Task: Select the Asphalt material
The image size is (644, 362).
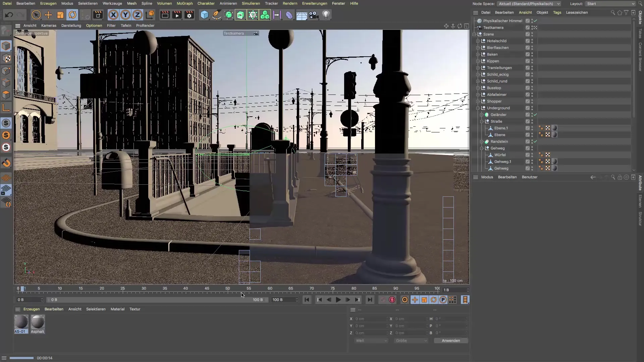Action: pos(38,324)
